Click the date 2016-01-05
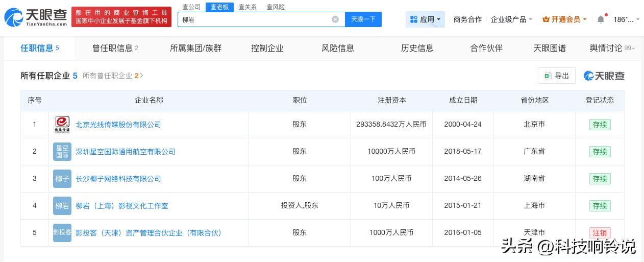This screenshot has height=262, width=644. 463,232
